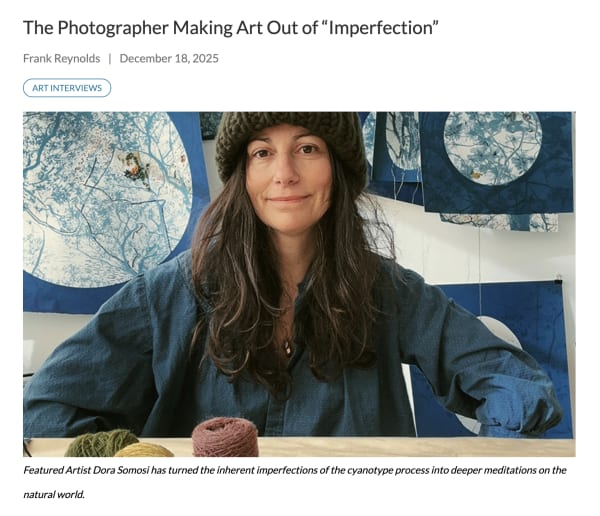
Task: Click the yellow yarn ball in photo
Action: (x=145, y=450)
